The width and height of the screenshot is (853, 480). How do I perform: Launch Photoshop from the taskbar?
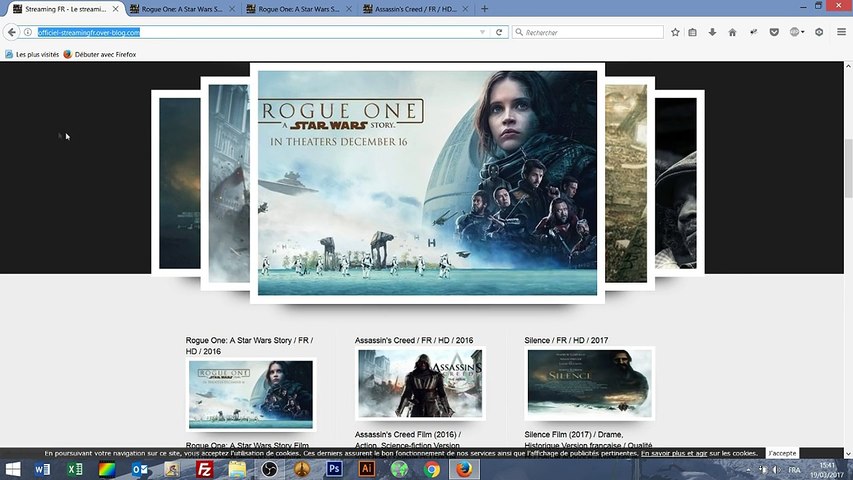coord(334,469)
